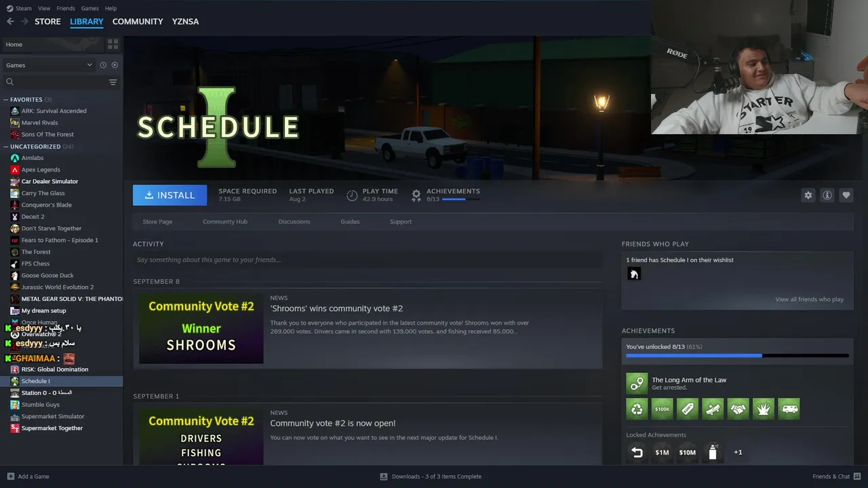Click the handcuffs Long Arm of the Law icon

point(637,384)
